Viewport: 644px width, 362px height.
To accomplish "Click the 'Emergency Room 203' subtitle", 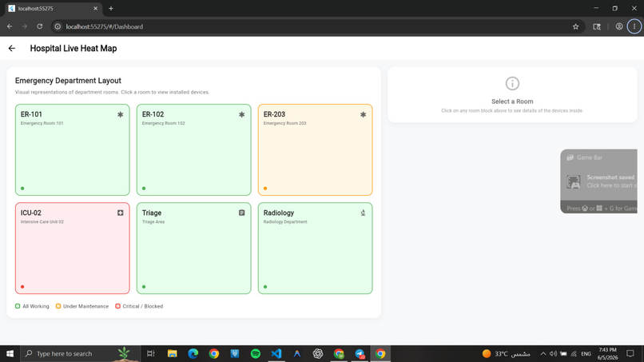I will [284, 123].
